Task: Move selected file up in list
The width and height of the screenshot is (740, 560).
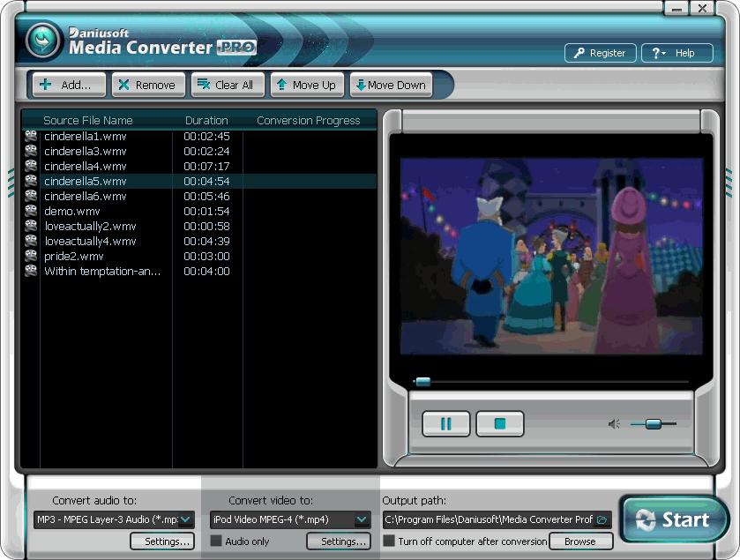Action: point(307,85)
